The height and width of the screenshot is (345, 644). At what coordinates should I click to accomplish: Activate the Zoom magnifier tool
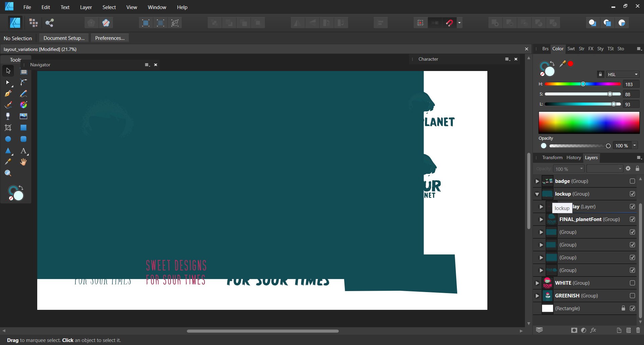point(8,173)
